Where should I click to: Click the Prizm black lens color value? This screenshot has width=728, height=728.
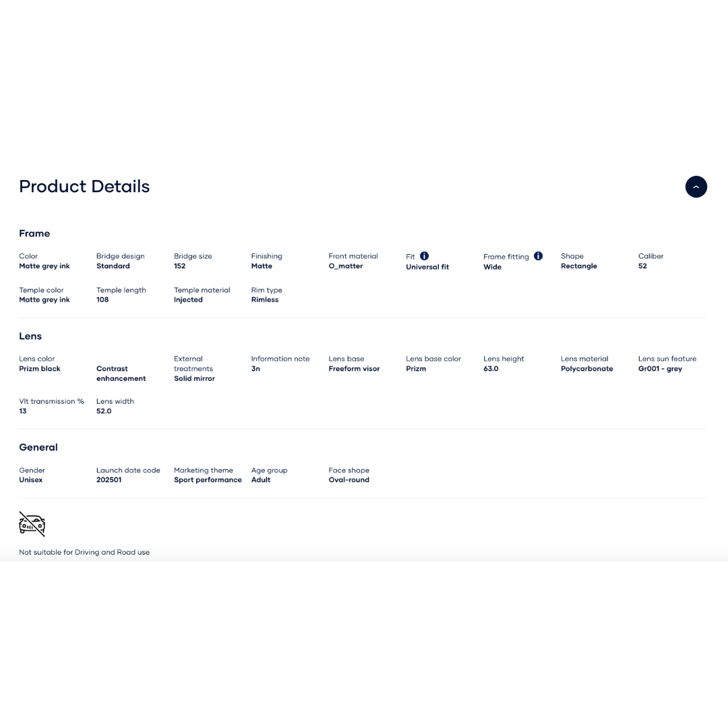click(x=40, y=369)
